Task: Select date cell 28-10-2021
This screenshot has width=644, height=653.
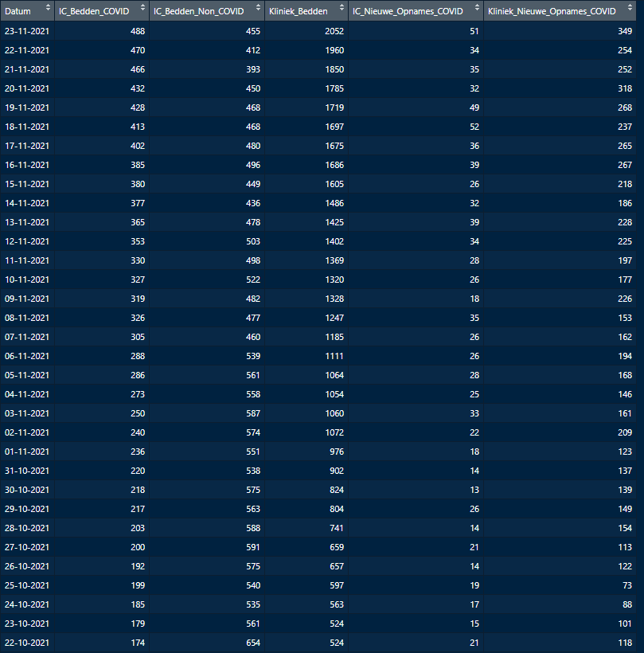Action: (26, 529)
